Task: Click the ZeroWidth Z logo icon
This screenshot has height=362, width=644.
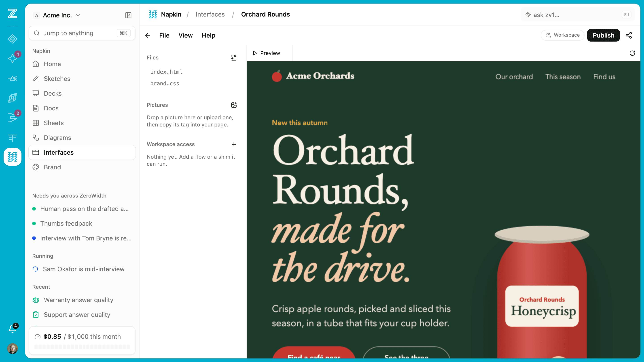Action: point(12,13)
